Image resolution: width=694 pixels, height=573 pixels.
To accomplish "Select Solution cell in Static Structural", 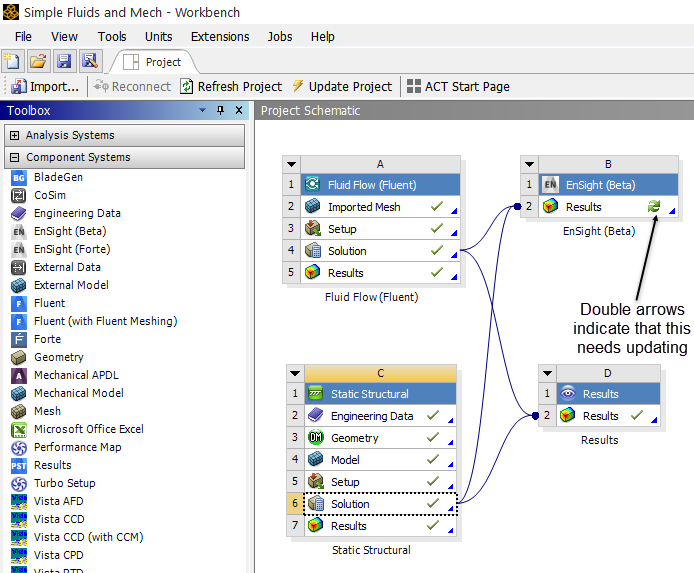I will coord(381,504).
